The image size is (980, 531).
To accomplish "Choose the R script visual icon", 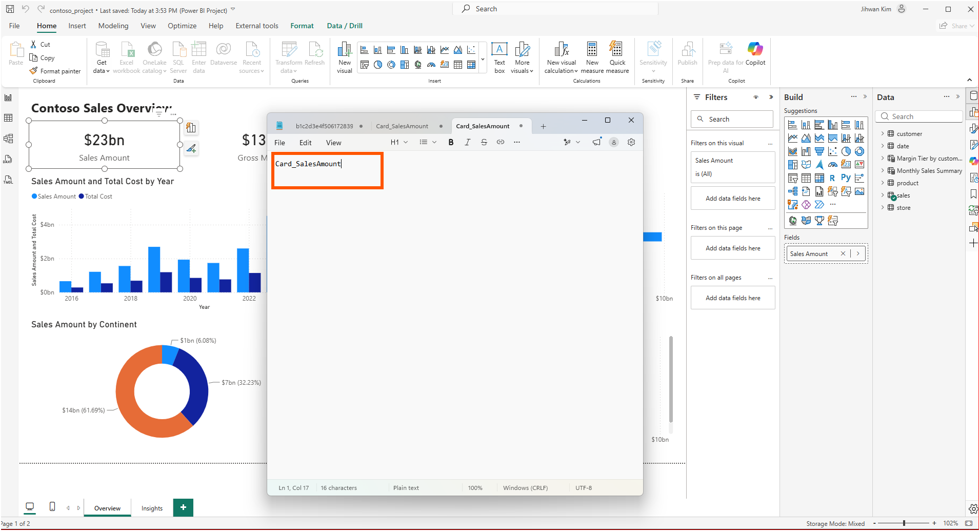I will pos(833,178).
